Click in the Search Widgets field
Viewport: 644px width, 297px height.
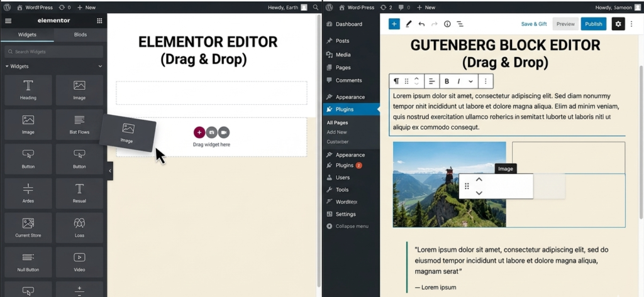(54, 51)
